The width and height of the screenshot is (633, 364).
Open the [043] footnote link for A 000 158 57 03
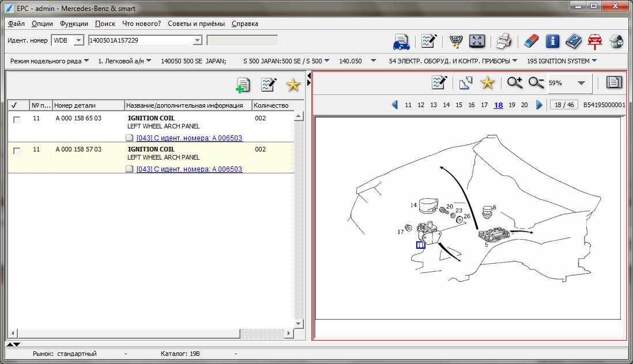tap(189, 169)
